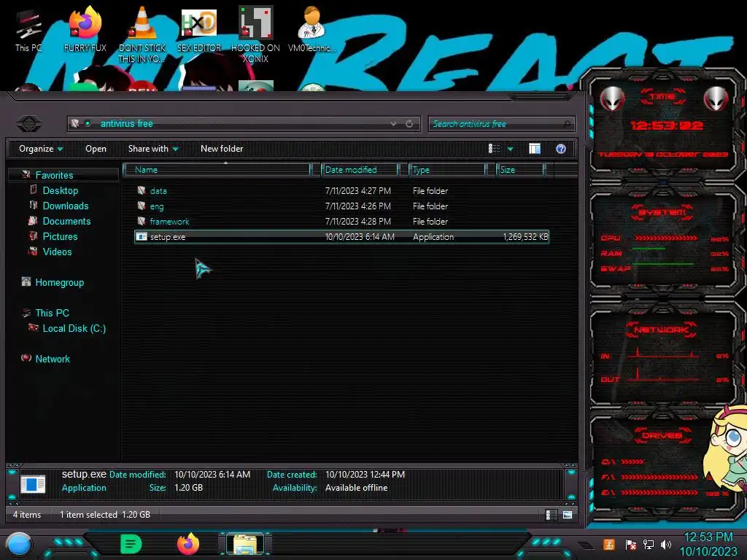This screenshot has width=747, height=560.
Task: Open the volume speaker tray icon
Action: 666,544
